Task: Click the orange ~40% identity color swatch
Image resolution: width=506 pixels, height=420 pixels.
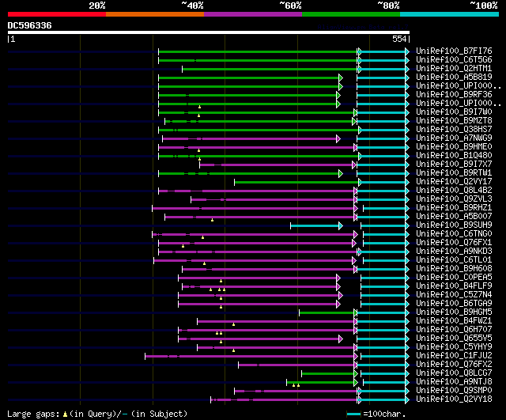Action: [155, 14]
